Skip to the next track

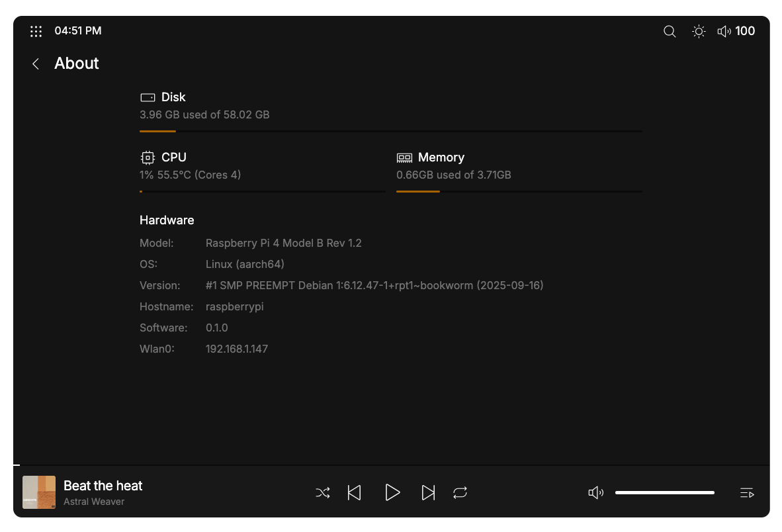coord(428,492)
